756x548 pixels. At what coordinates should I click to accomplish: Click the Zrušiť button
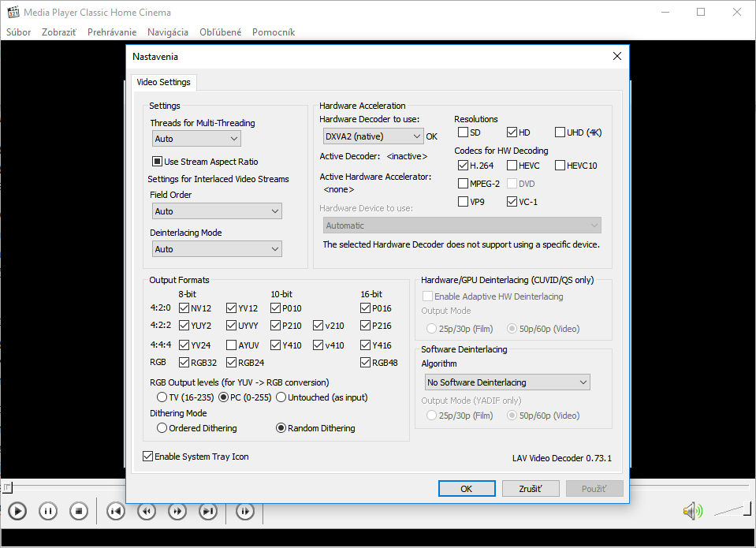[531, 489]
